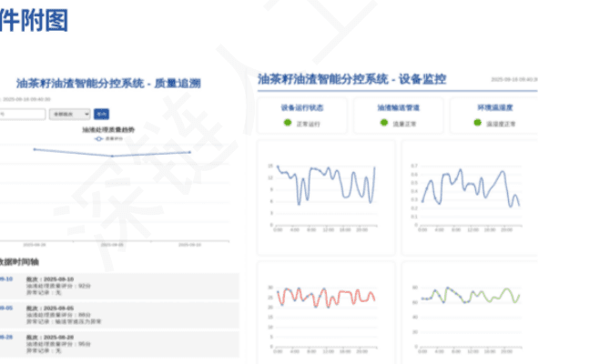Click 异常记录:输送管道压力异常 line
610x364 pixels.
[x=64, y=321]
